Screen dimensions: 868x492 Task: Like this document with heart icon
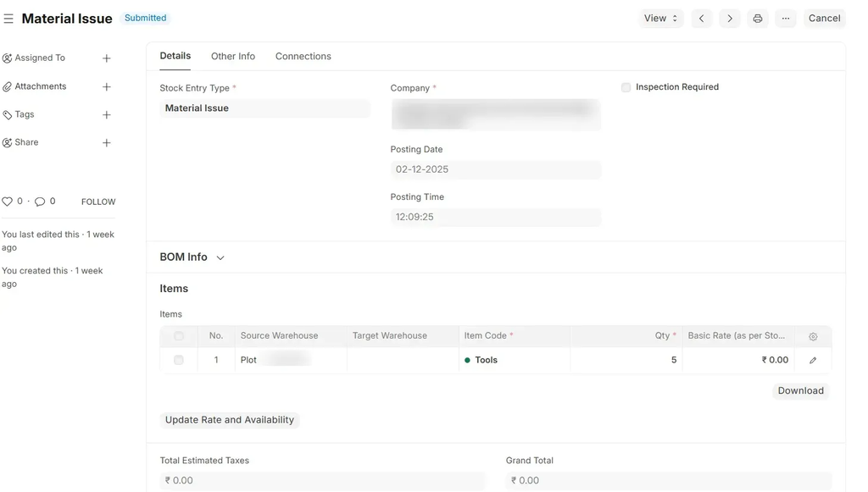pyautogui.click(x=8, y=202)
